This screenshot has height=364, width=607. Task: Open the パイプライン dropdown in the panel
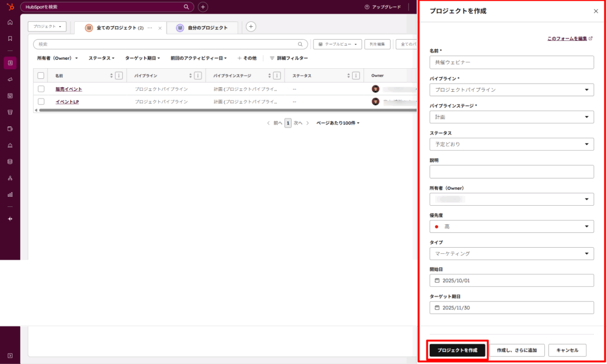coord(512,90)
